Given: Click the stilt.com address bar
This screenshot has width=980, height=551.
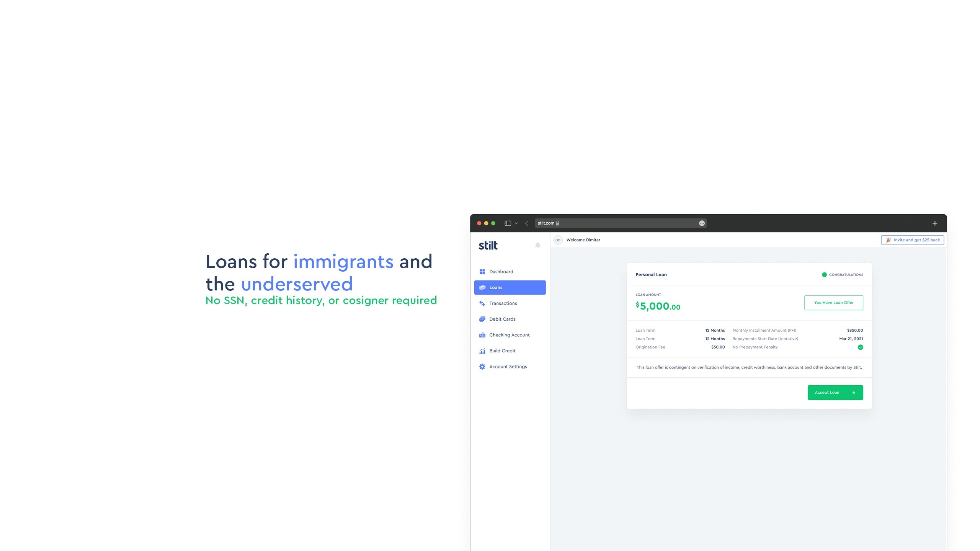Looking at the screenshot, I should (x=620, y=223).
